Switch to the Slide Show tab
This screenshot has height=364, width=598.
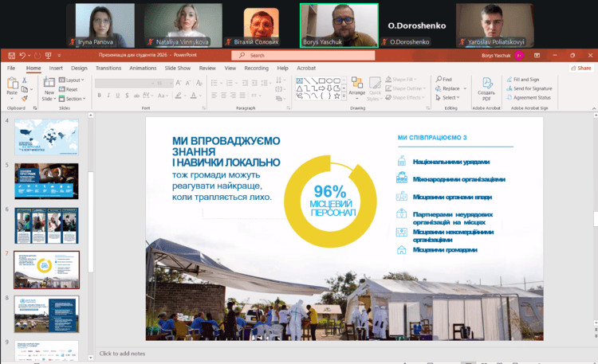point(177,68)
